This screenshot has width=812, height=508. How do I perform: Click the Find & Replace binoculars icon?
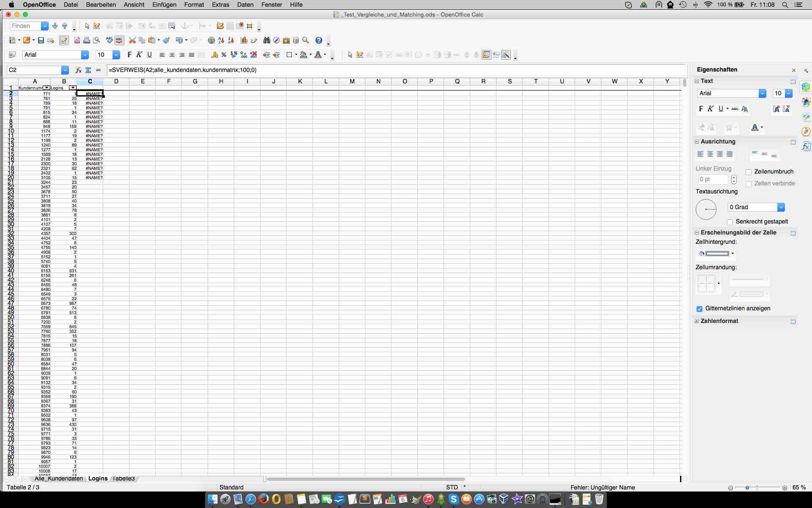(266, 40)
